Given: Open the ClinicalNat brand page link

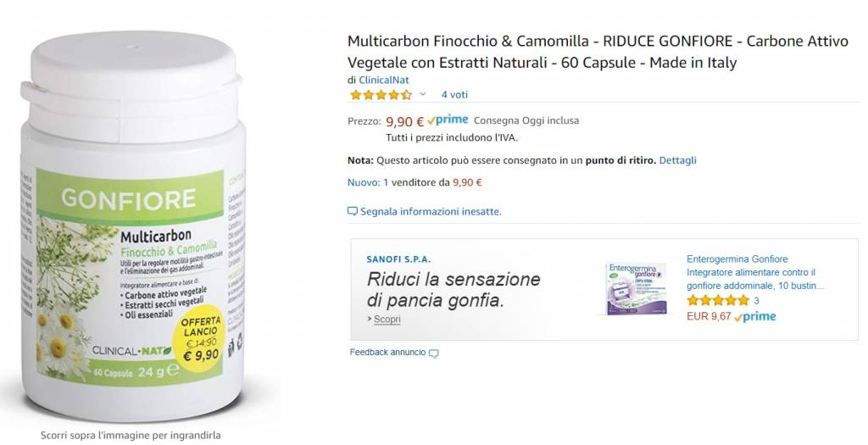Looking at the screenshot, I should (384, 80).
